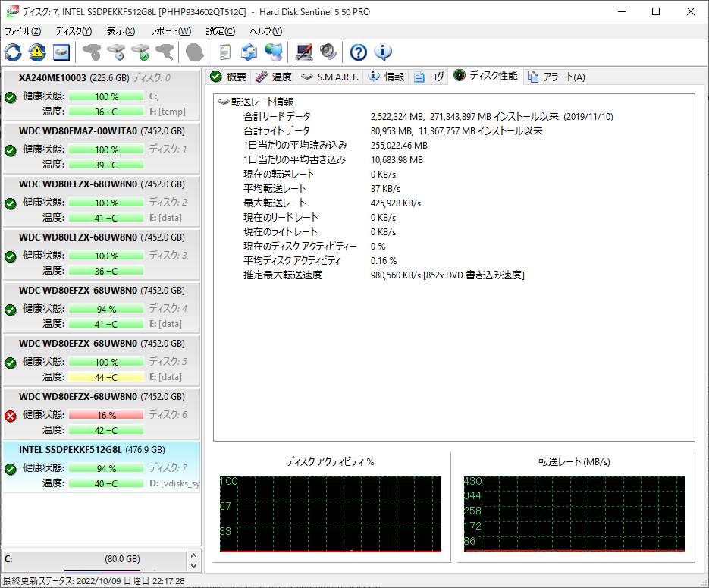Open the 表示 menu
Image resolution: width=709 pixels, height=588 pixels.
coord(121,31)
